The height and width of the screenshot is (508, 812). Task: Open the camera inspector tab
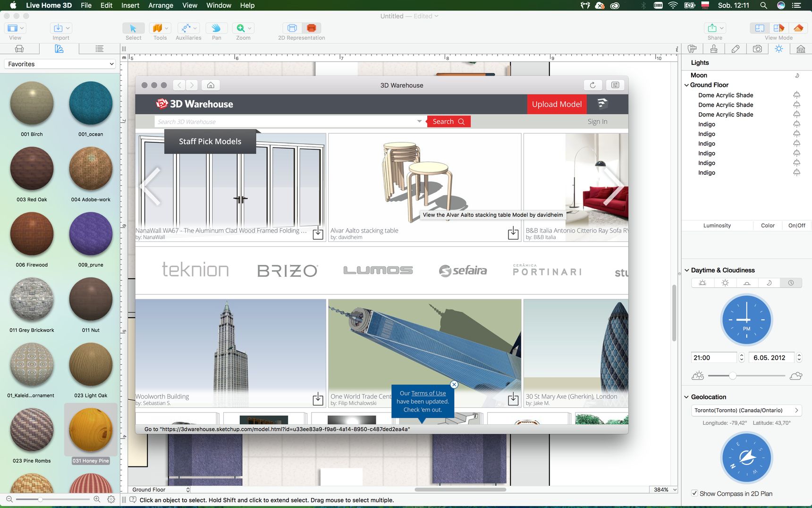click(x=757, y=49)
